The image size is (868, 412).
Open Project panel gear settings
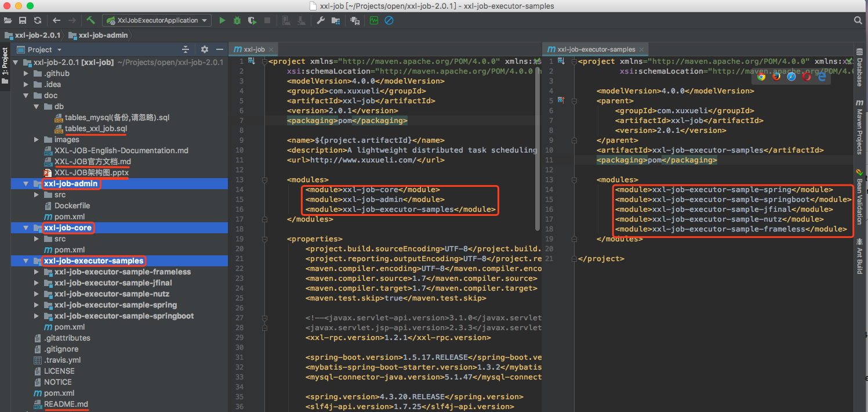(x=204, y=49)
